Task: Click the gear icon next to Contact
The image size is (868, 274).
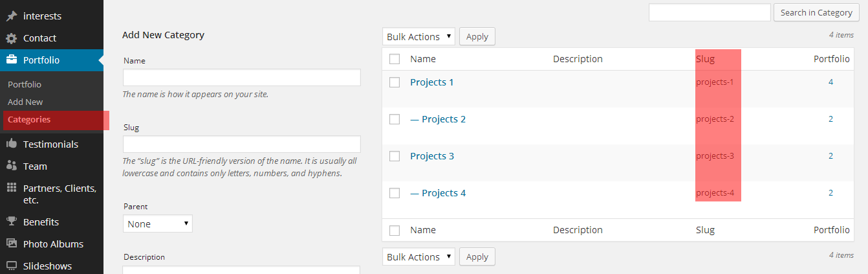Action: coord(12,38)
